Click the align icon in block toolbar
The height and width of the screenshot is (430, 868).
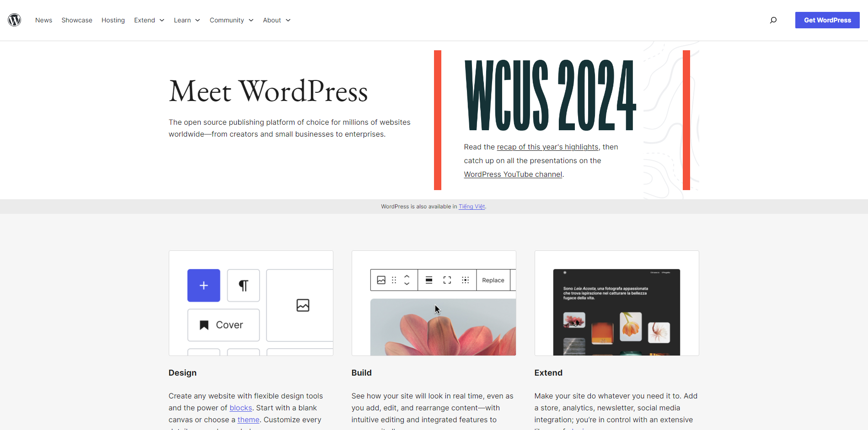pos(429,280)
